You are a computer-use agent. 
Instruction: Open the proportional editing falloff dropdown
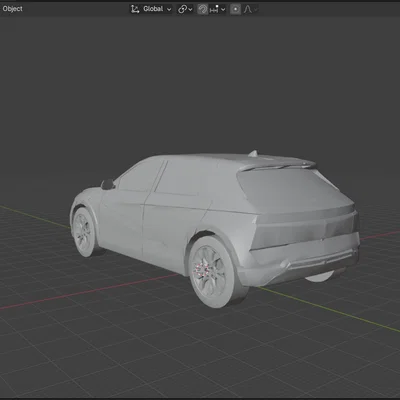pyautogui.click(x=250, y=9)
